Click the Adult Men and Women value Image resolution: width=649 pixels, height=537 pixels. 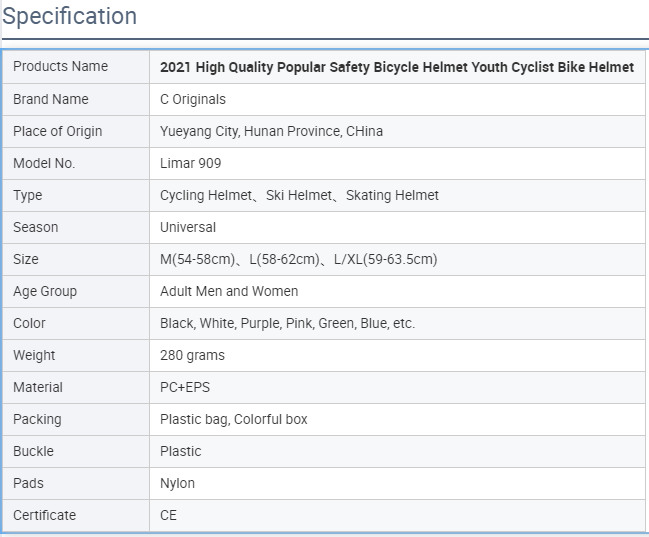(229, 291)
